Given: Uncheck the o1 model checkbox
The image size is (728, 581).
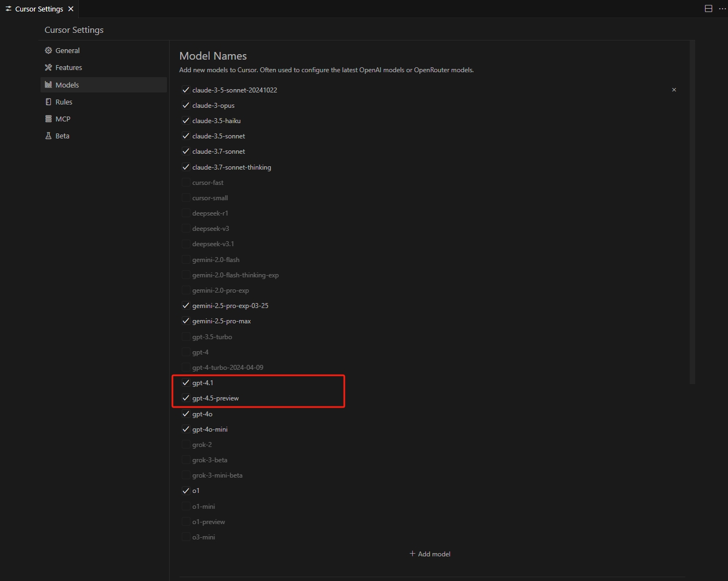Looking at the screenshot, I should coord(186,490).
